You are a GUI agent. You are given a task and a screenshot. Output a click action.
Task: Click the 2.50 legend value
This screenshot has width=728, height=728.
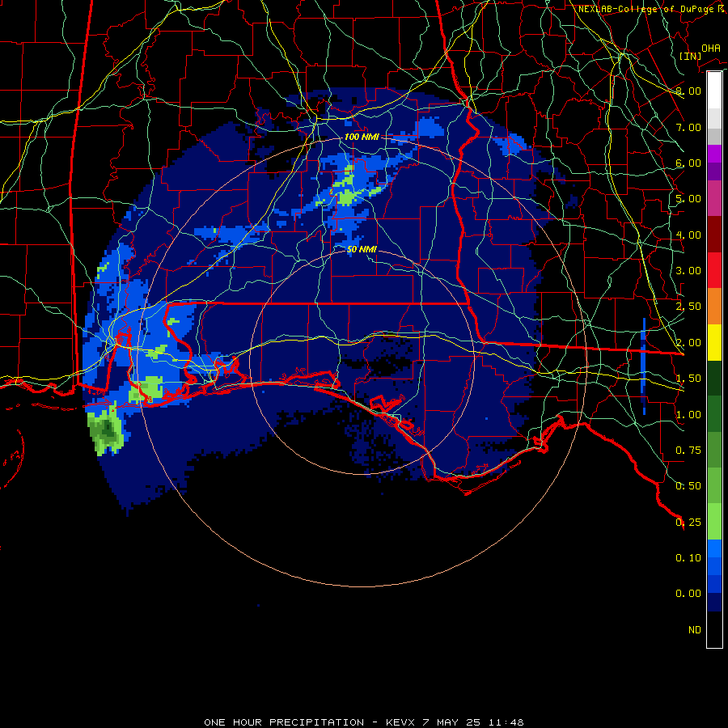(x=688, y=307)
